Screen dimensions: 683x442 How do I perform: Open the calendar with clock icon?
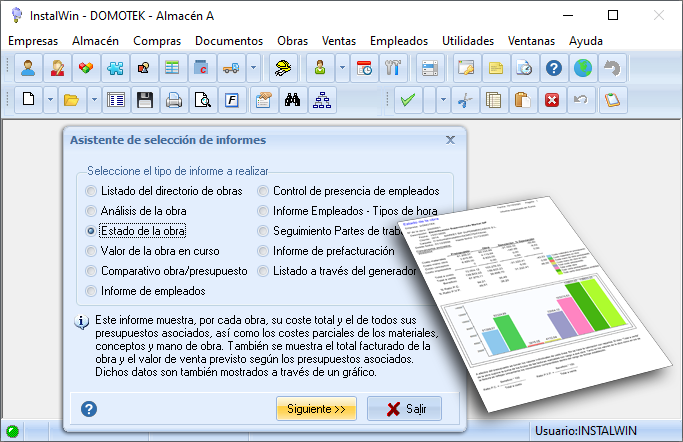pos(364,68)
